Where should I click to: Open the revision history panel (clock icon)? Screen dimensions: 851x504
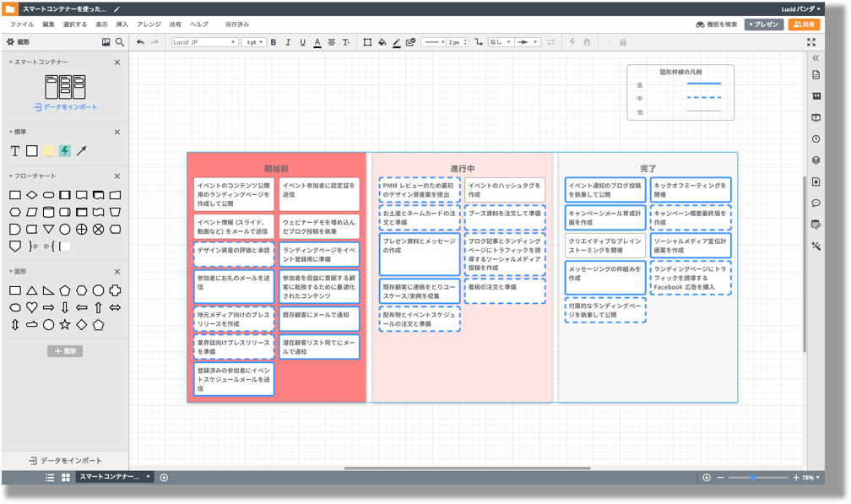coord(816,138)
